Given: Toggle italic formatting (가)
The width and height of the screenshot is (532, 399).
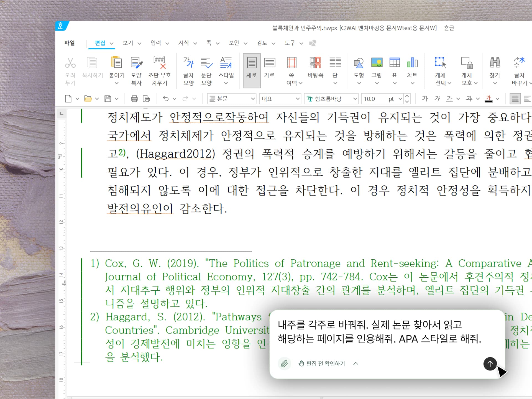Looking at the screenshot, I should (x=437, y=99).
